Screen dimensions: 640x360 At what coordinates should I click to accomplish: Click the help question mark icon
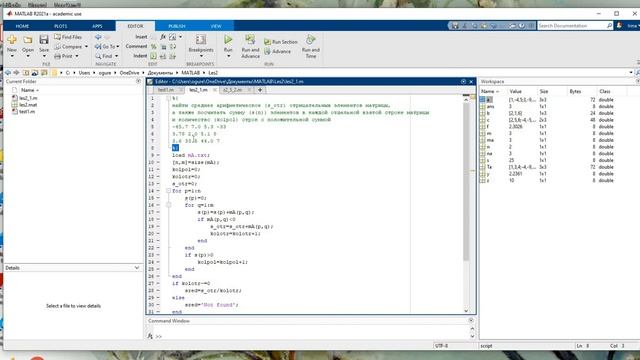(522, 26)
